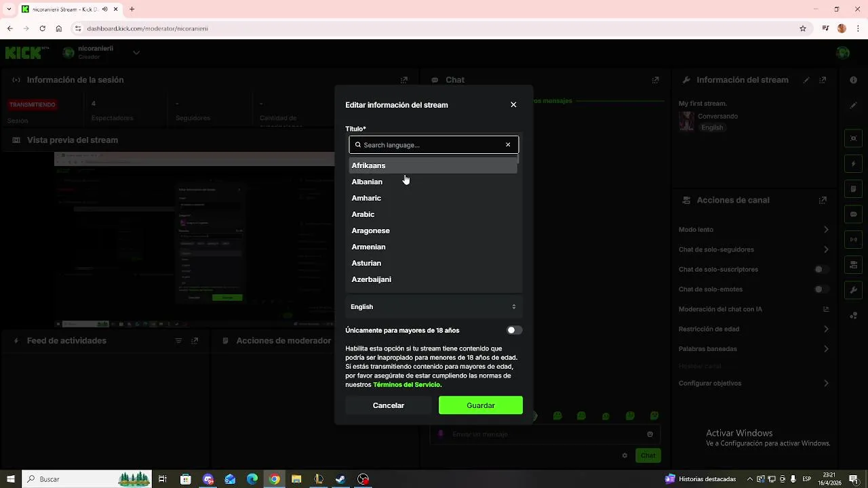Clear the Search language field with X
Image resolution: width=868 pixels, height=488 pixels.
click(508, 145)
